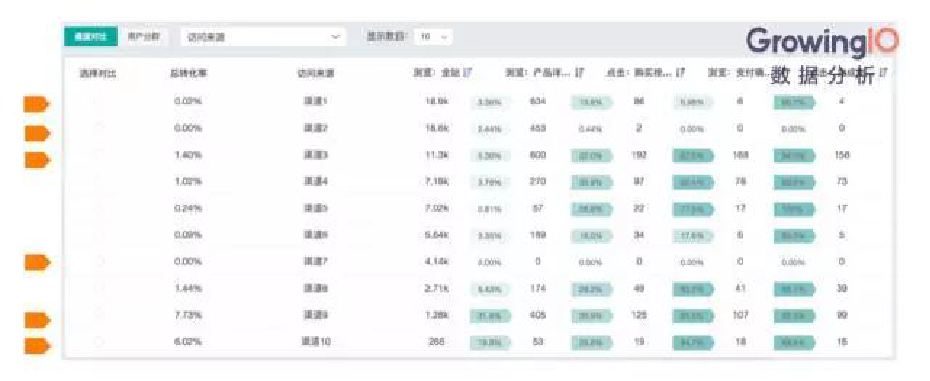Click the 7.02k views value for 渠道5

(437, 208)
